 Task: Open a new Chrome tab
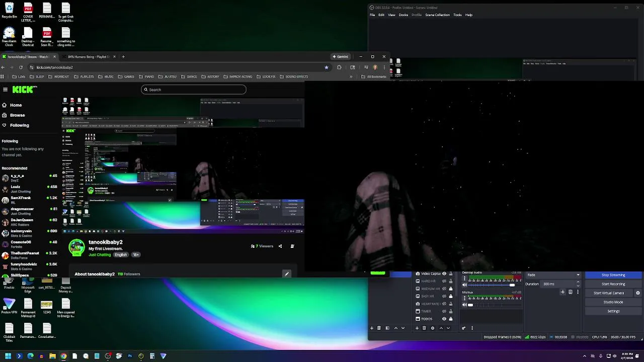(x=123, y=57)
